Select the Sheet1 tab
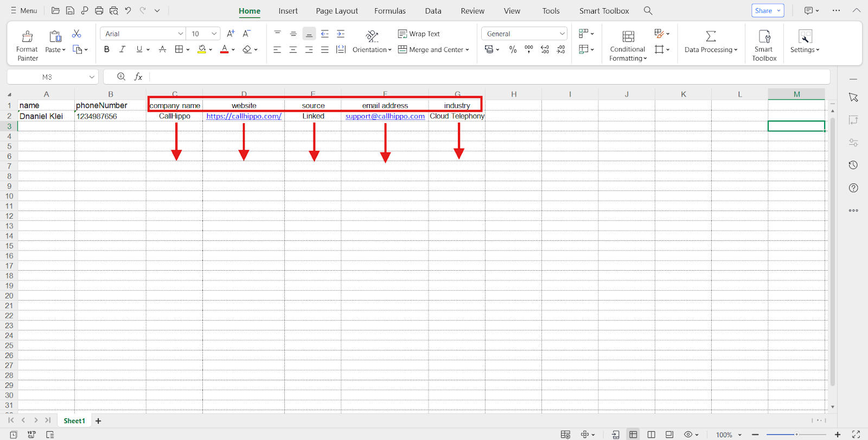 (x=74, y=420)
